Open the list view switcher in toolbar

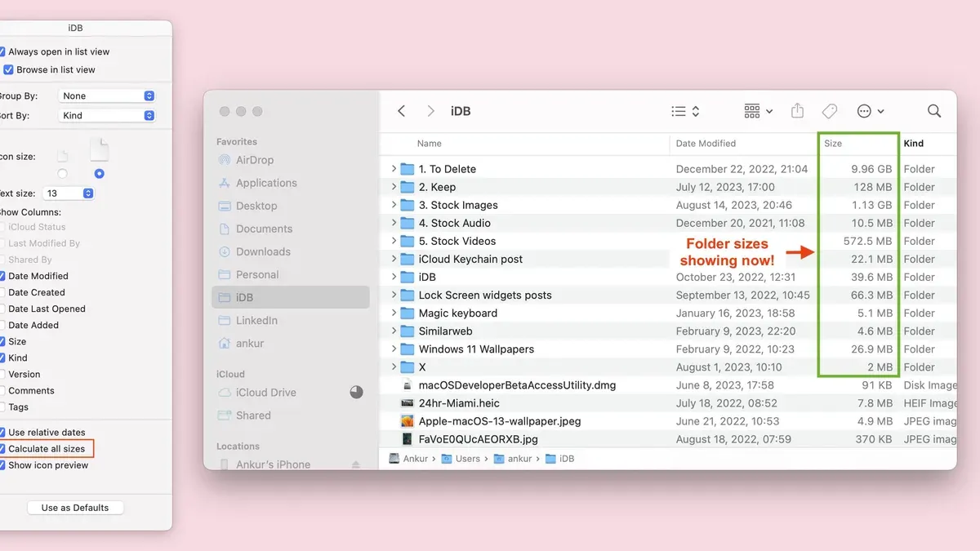point(685,111)
